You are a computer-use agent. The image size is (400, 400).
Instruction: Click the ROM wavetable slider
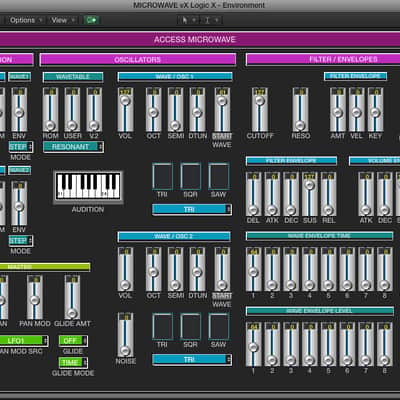coord(50,110)
